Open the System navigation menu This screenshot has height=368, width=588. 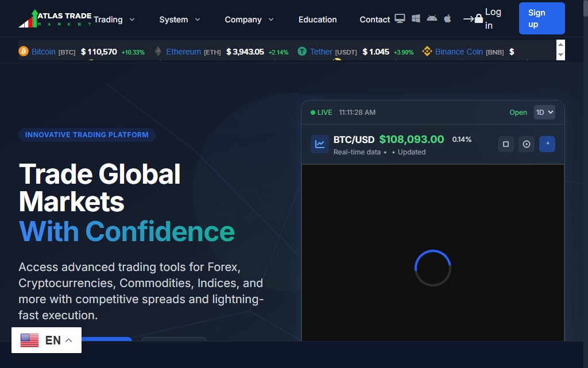(180, 20)
